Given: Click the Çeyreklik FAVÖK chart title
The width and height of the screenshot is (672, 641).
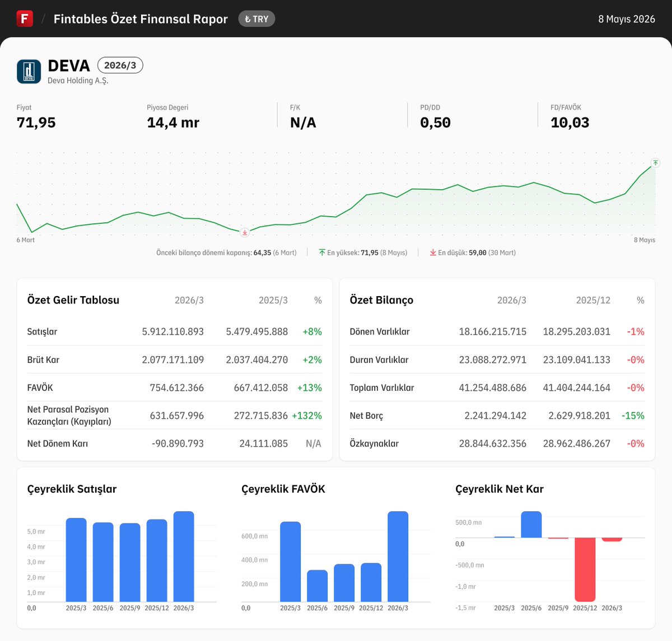Looking at the screenshot, I should pos(283,489).
